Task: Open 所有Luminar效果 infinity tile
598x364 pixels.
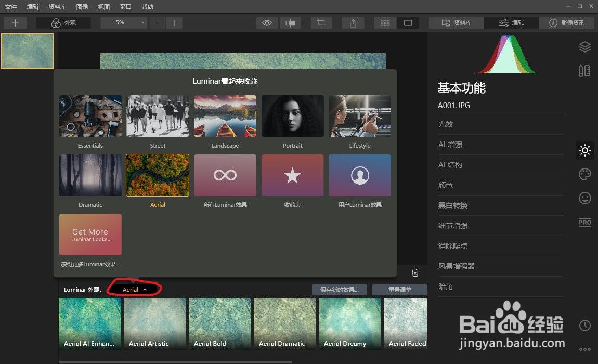Action: pyautogui.click(x=225, y=175)
